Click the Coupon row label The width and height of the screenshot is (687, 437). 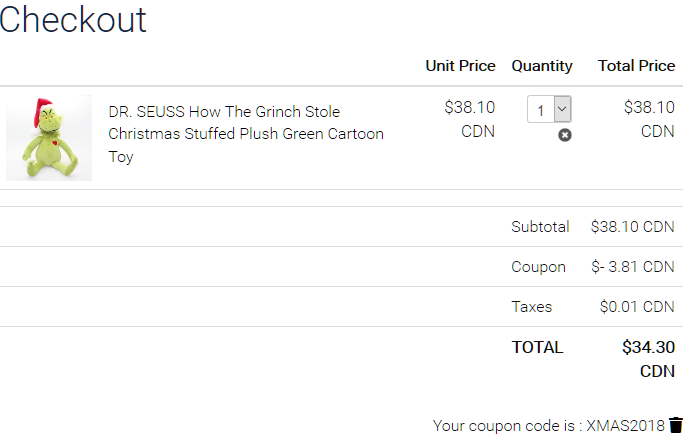point(538,267)
